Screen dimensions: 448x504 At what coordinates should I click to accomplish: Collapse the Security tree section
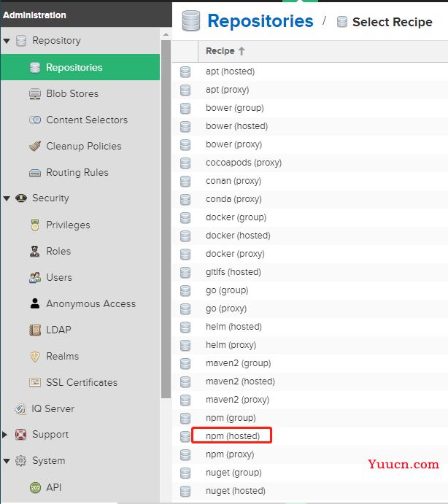pyautogui.click(x=7, y=198)
